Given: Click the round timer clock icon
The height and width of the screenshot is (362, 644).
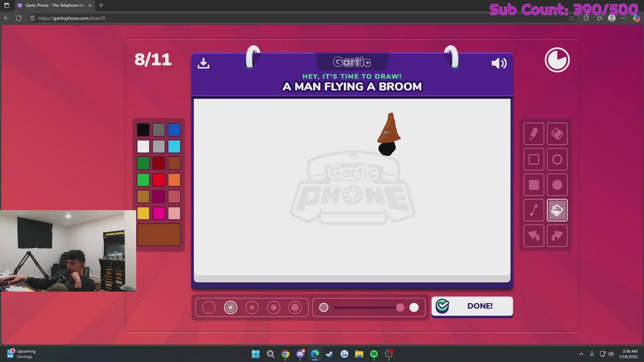Looking at the screenshot, I should [x=557, y=60].
